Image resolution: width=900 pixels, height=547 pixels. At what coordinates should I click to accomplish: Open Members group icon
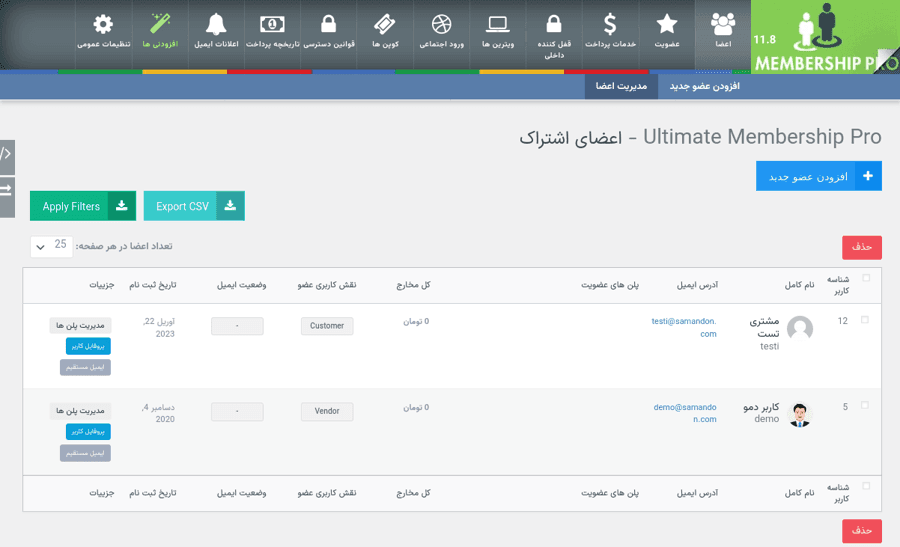(723, 25)
